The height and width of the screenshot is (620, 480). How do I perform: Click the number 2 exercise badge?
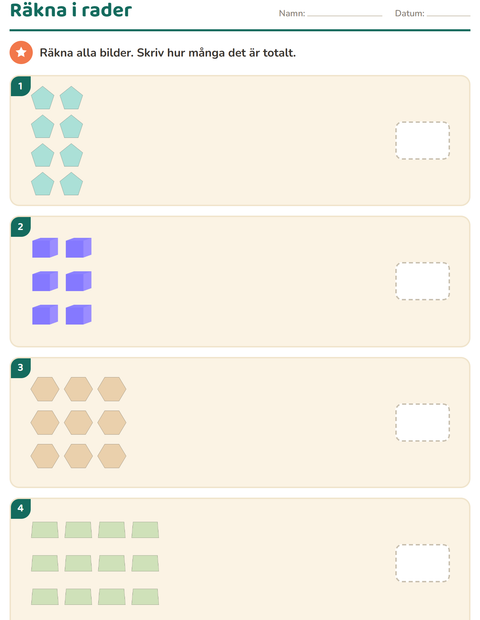(21, 227)
